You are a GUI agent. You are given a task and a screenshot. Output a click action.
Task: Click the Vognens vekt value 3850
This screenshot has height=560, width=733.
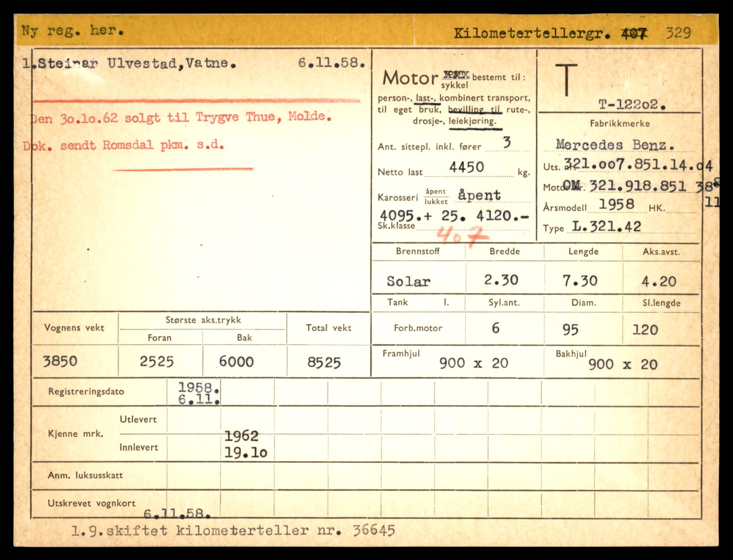coord(60,361)
